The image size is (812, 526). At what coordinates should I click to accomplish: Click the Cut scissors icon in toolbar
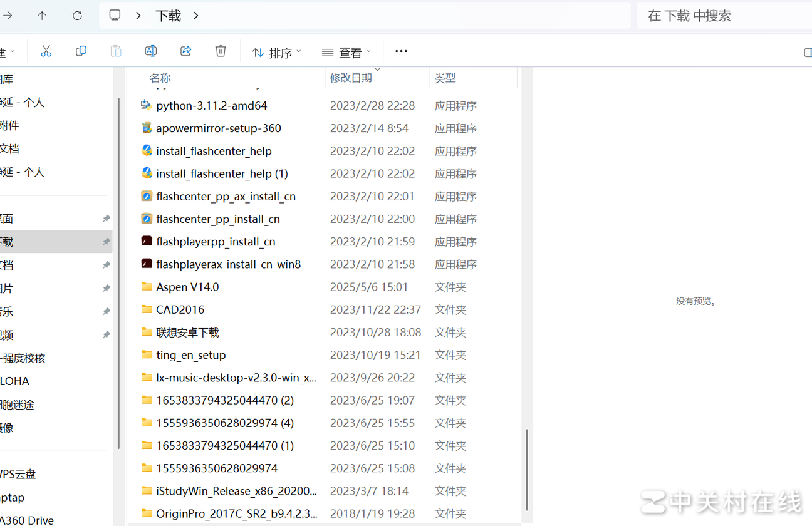pyautogui.click(x=46, y=51)
